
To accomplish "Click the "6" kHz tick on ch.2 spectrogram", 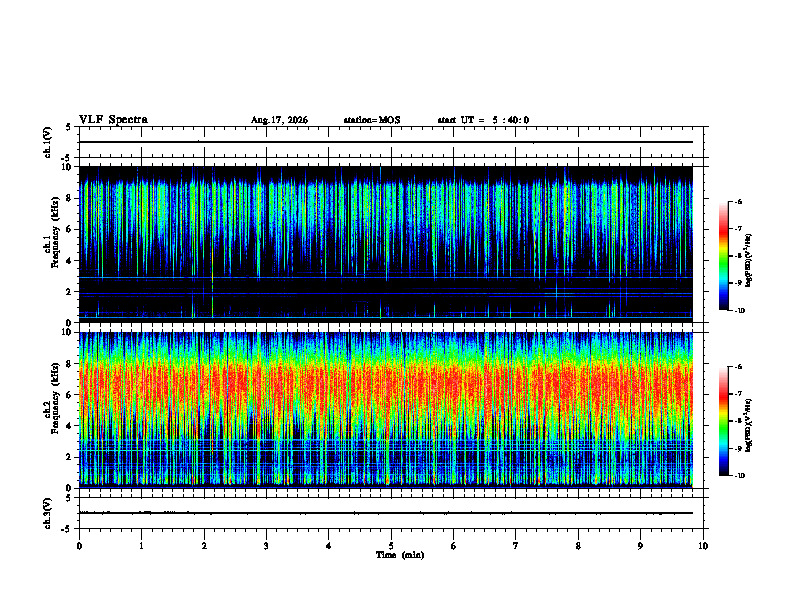I will [70, 394].
